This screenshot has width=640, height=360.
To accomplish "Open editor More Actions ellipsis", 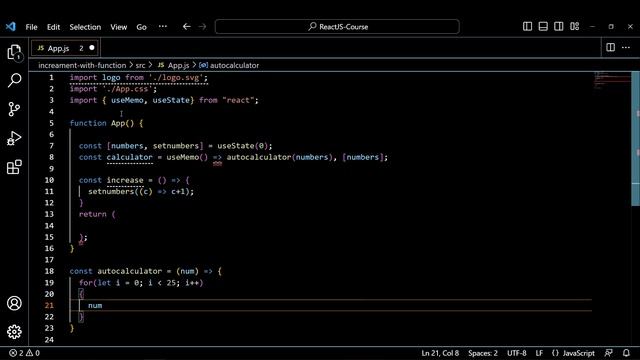I will (x=626, y=47).
